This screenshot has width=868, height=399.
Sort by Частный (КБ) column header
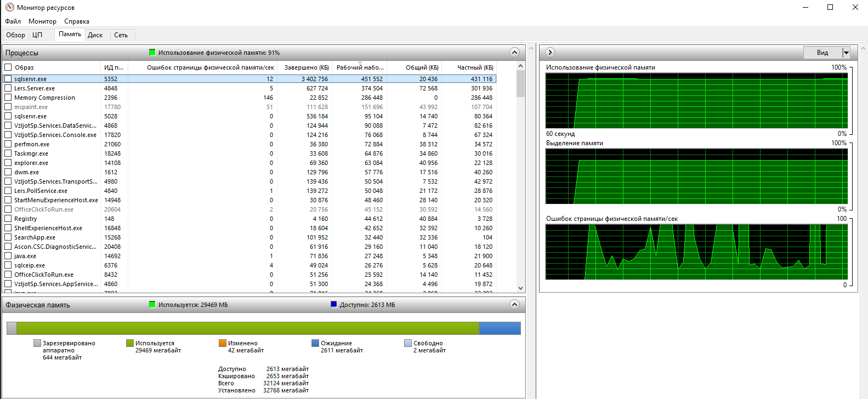point(475,67)
